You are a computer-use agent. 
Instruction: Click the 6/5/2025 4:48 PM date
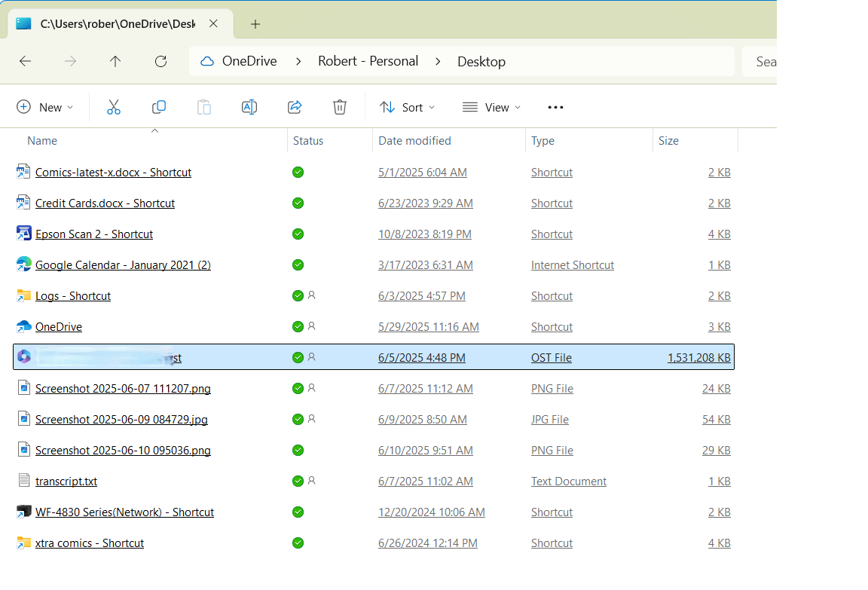[422, 358]
